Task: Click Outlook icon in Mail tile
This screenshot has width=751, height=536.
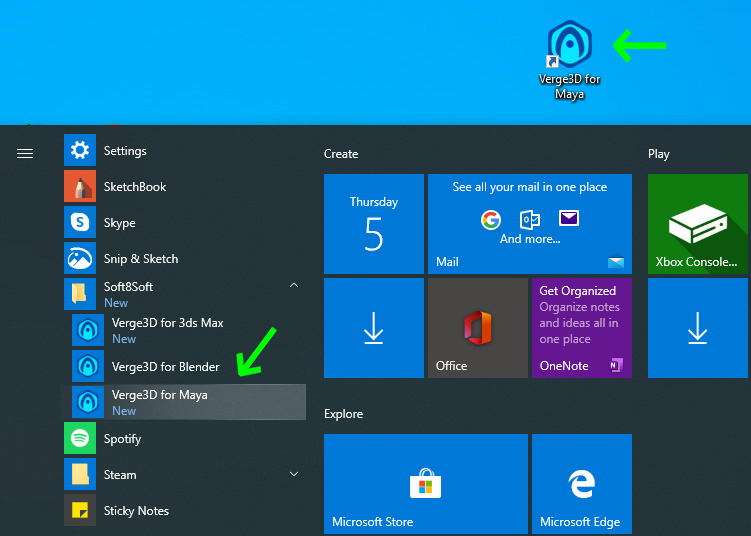Action: coord(530,220)
